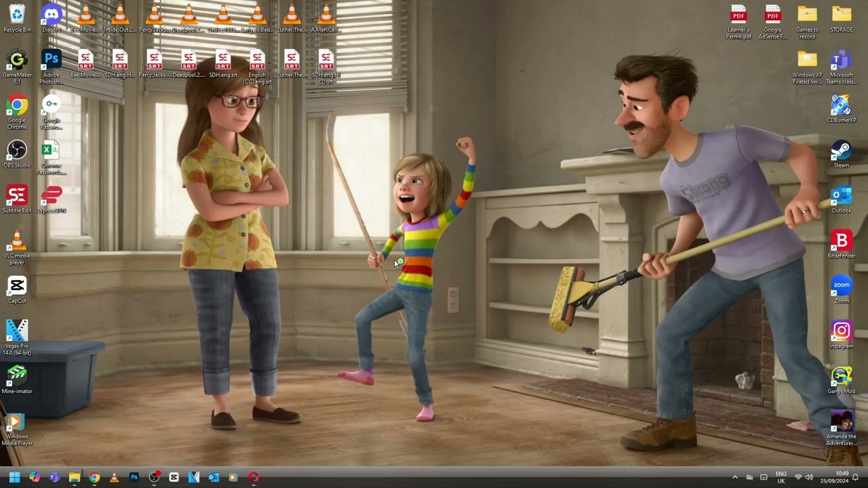This screenshot has height=488, width=868.
Task: Select the Luther.The SRT subtitle file
Action: (292, 64)
